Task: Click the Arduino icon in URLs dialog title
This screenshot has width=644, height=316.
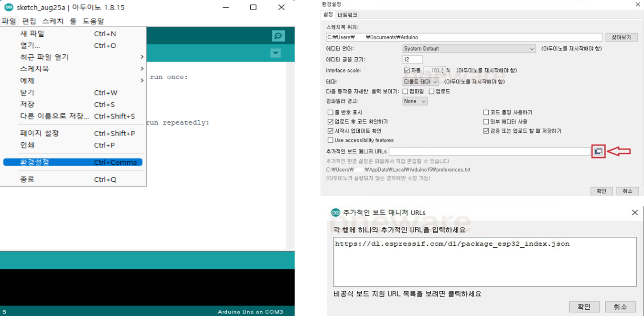Action: [335, 212]
